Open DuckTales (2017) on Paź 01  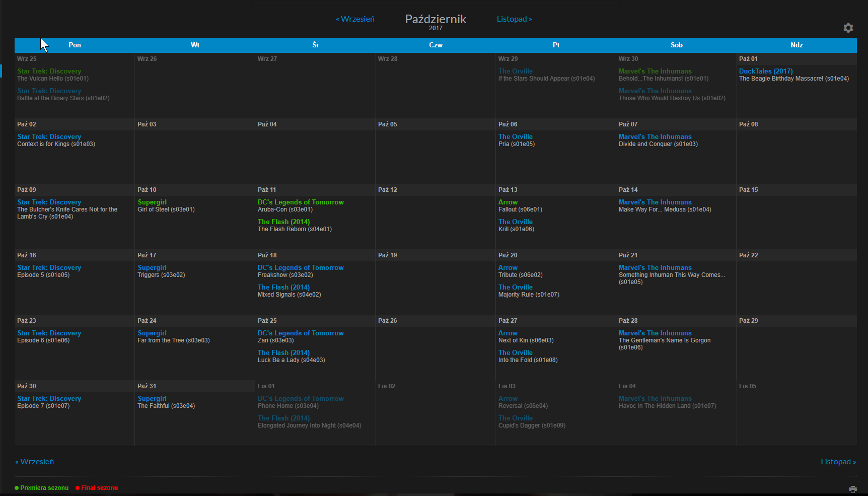pos(765,72)
